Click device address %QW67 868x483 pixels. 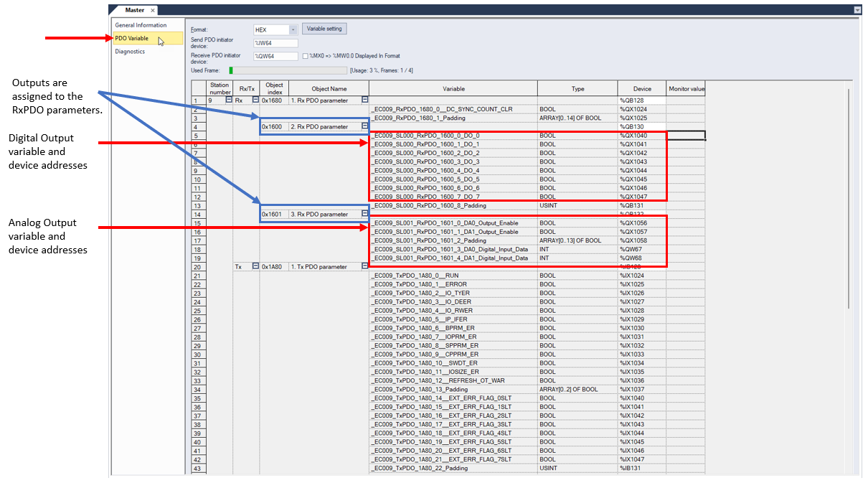tap(642, 249)
